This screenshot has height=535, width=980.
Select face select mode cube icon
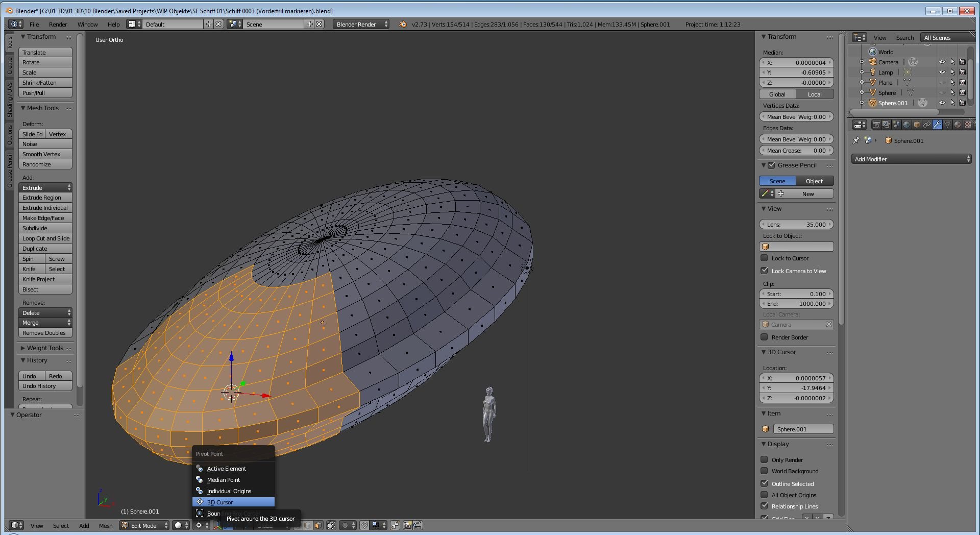point(318,525)
